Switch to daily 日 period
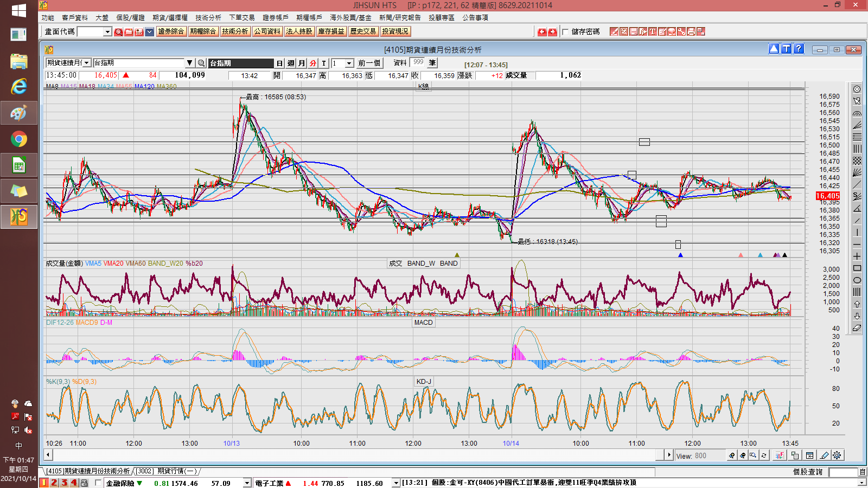This screenshot has width=868, height=488. (279, 63)
